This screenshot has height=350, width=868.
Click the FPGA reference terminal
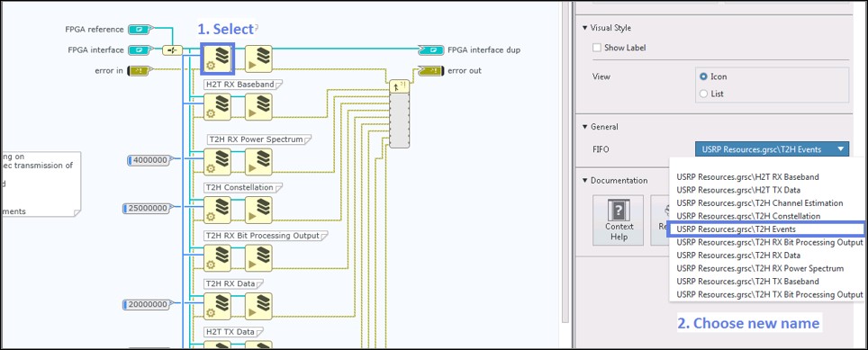[x=139, y=29]
